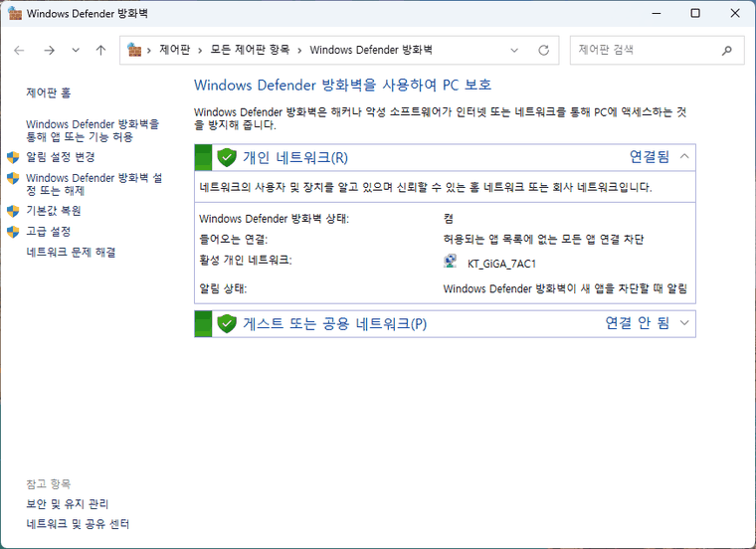The width and height of the screenshot is (756, 549).
Task: Click the firewall icon in the address bar
Action: (x=134, y=50)
